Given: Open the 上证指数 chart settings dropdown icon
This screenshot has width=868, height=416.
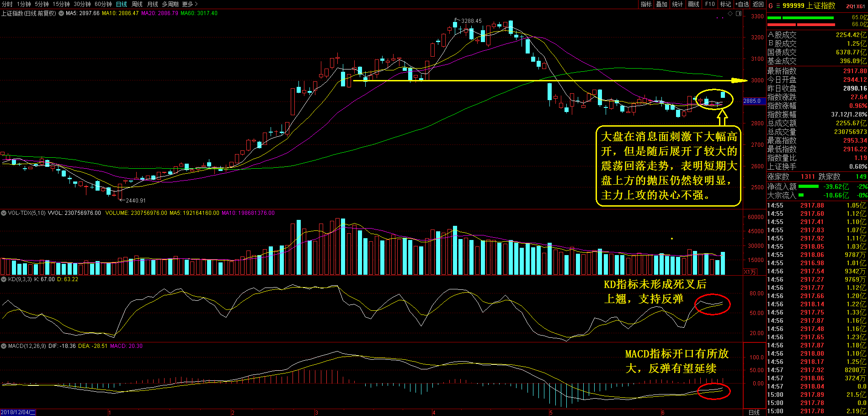Looking at the screenshot, I should [x=61, y=13].
